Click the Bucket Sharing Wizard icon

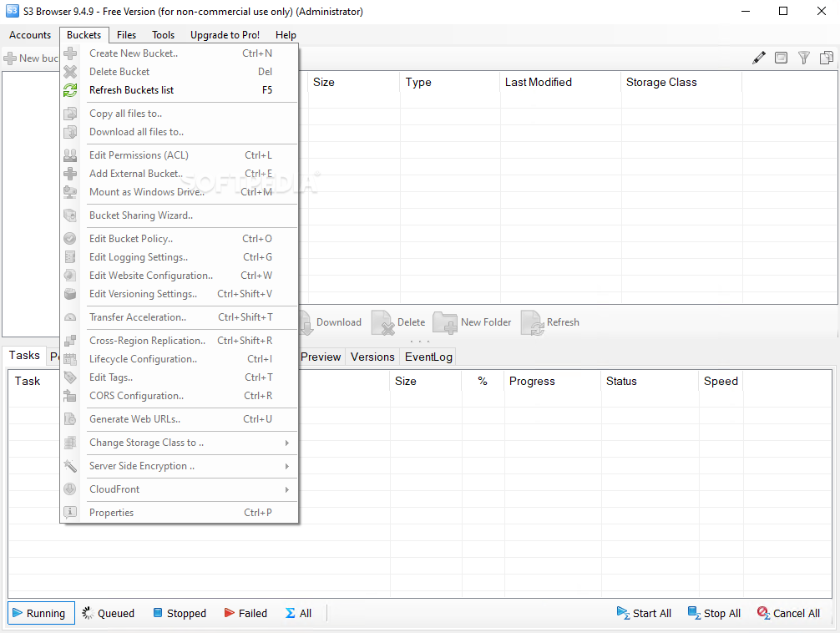coord(70,215)
